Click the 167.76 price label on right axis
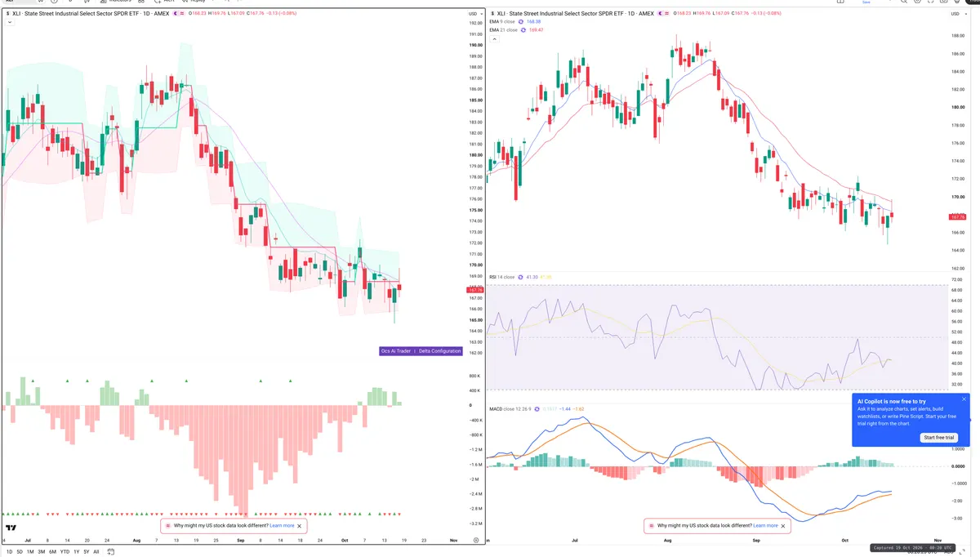 click(x=958, y=216)
